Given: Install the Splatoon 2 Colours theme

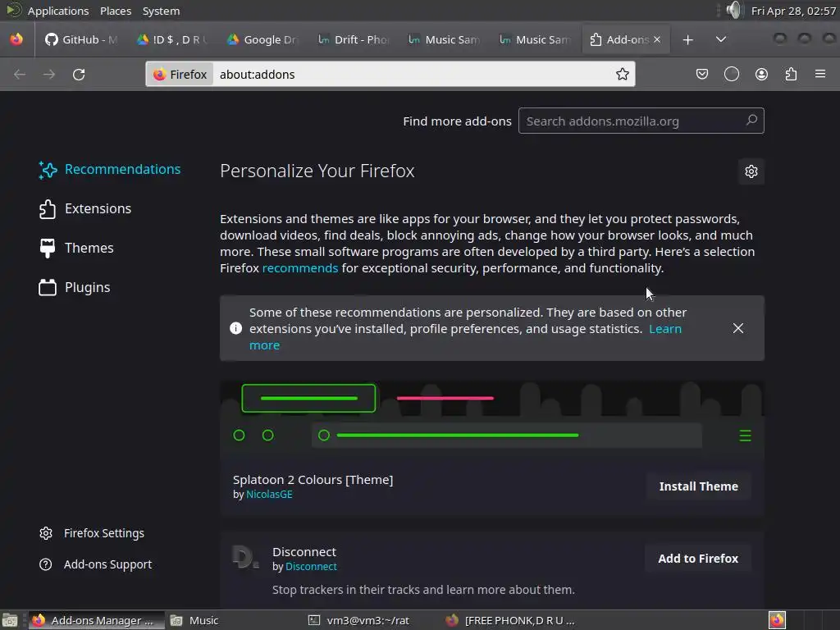Looking at the screenshot, I should tap(699, 486).
